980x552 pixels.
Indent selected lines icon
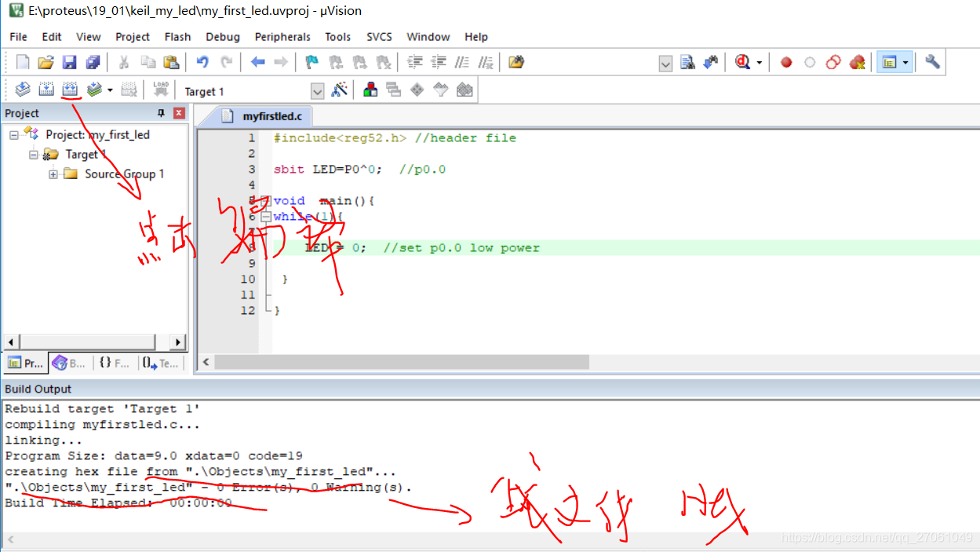point(415,62)
